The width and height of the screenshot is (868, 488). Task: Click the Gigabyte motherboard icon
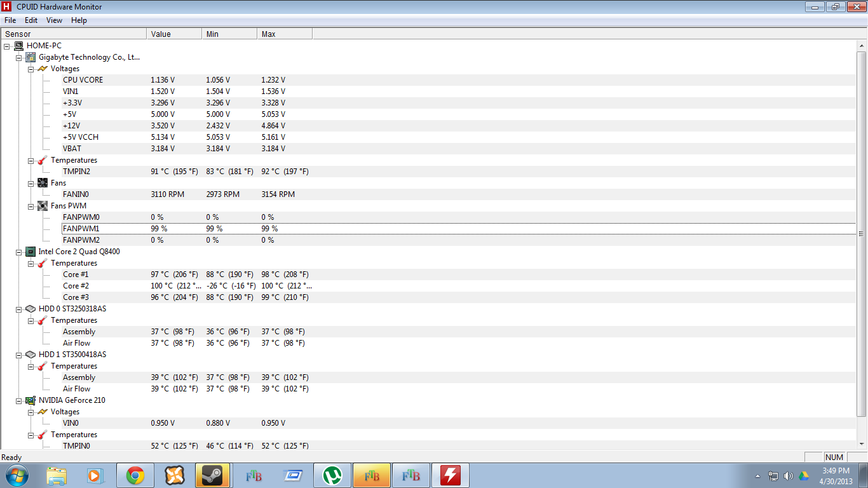31,57
